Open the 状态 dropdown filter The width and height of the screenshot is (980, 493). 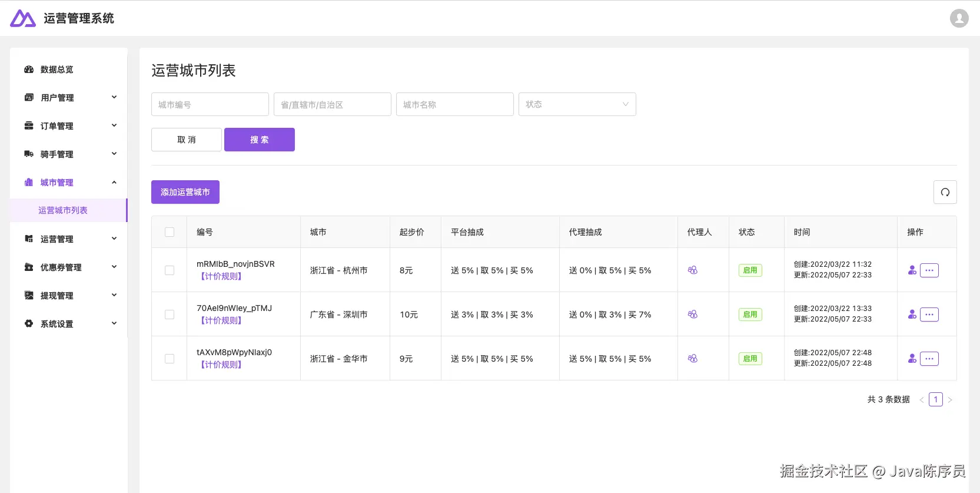577,104
